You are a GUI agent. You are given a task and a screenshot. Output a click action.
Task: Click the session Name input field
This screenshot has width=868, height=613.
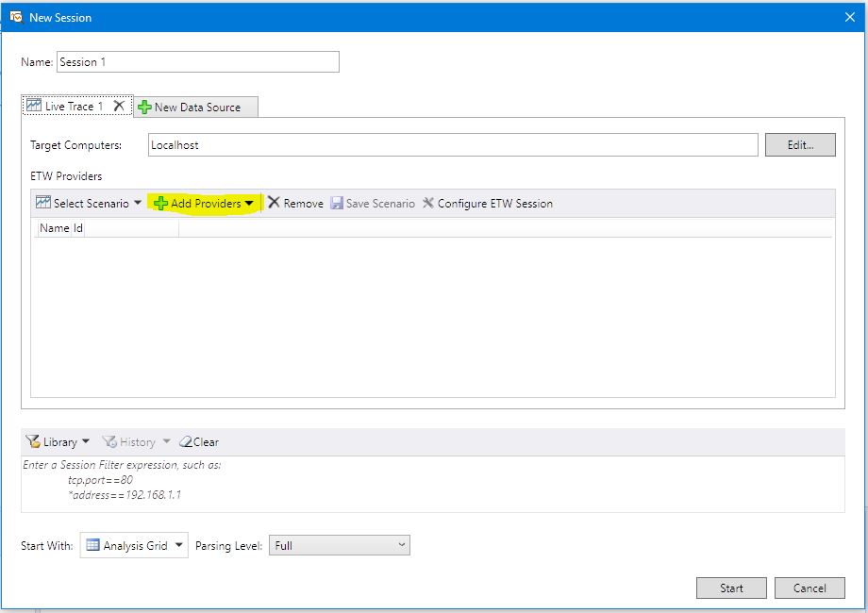click(x=197, y=62)
